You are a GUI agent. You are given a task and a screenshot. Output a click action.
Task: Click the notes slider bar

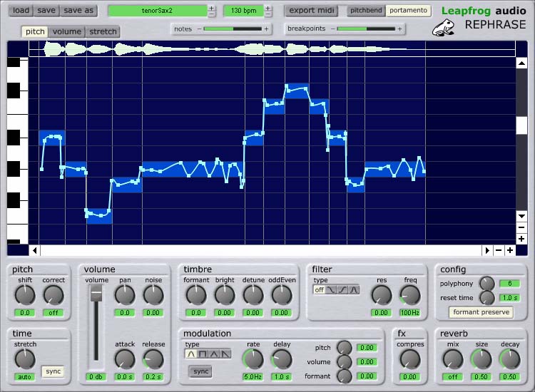coord(233,29)
